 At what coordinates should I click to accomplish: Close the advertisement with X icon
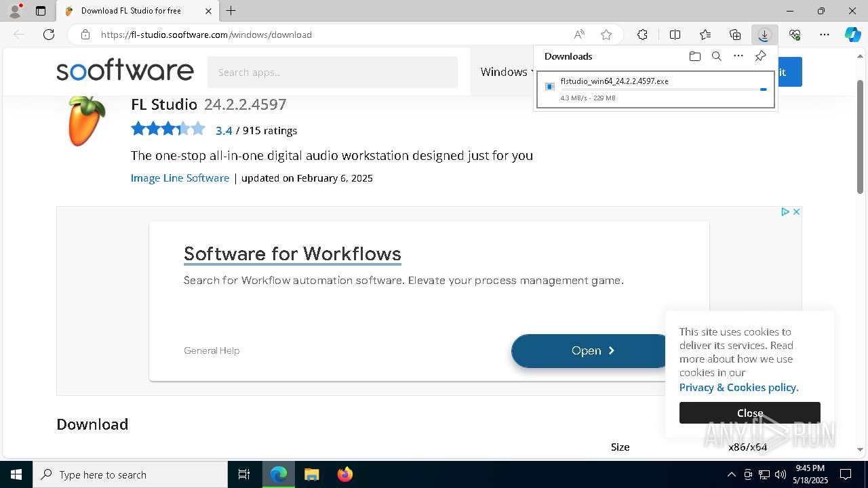pos(796,212)
